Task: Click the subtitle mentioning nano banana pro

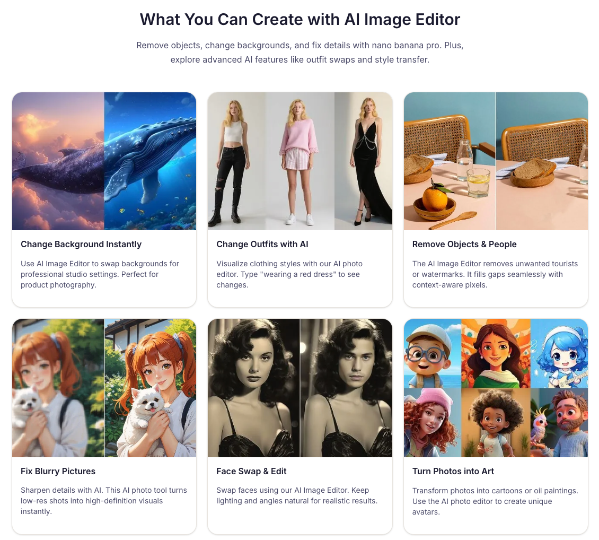Action: coord(300,52)
